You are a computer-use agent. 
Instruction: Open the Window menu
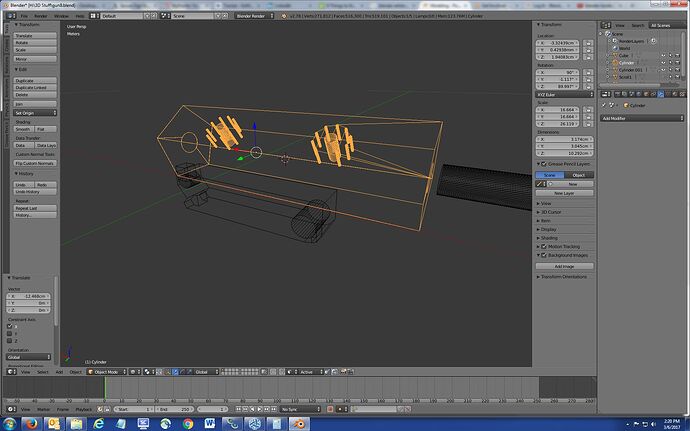tap(61, 16)
